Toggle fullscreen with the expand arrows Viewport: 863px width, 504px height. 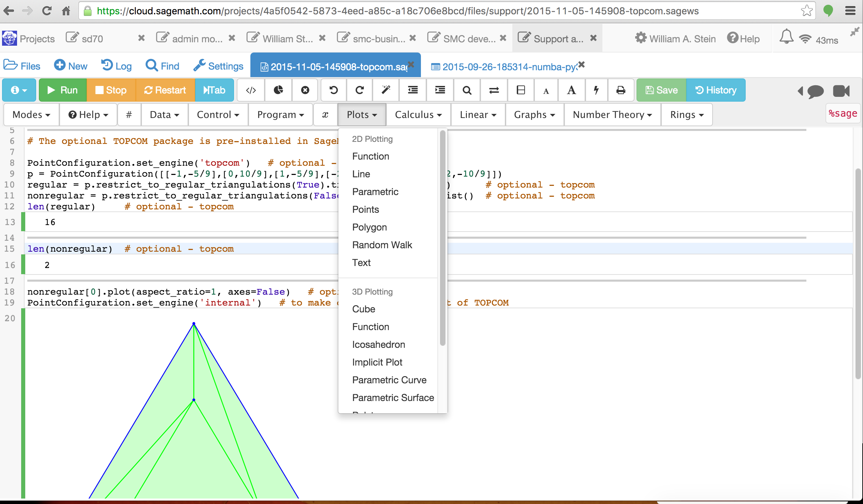click(x=855, y=32)
